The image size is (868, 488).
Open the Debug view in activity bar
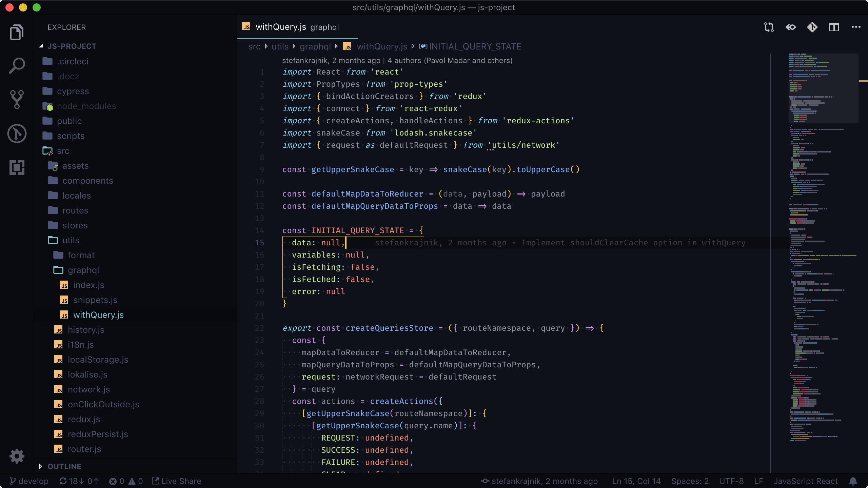[17, 134]
